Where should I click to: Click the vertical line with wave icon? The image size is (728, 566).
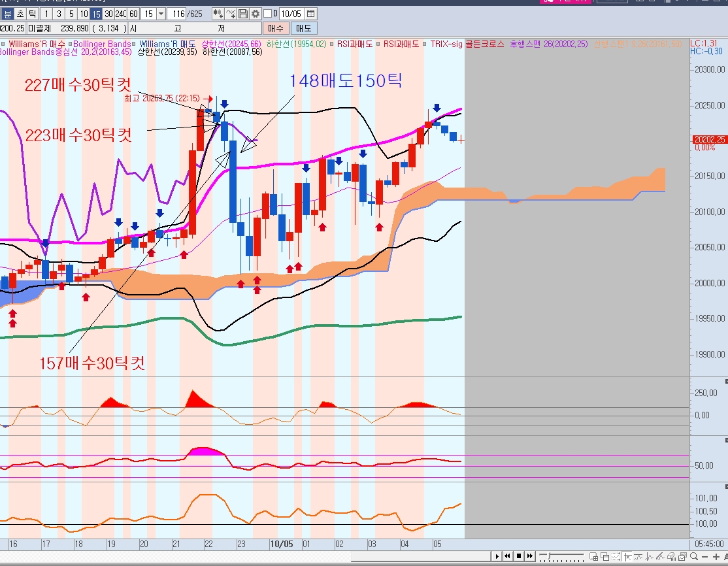649,556
